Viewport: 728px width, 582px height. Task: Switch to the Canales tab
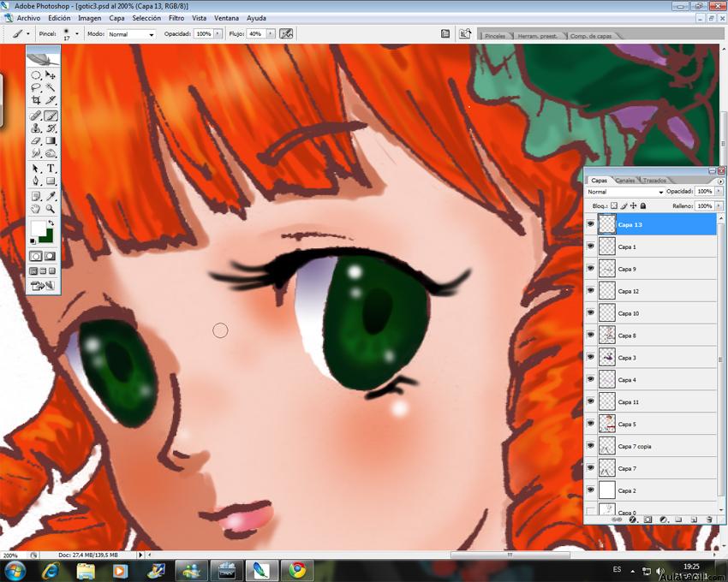pyautogui.click(x=625, y=180)
